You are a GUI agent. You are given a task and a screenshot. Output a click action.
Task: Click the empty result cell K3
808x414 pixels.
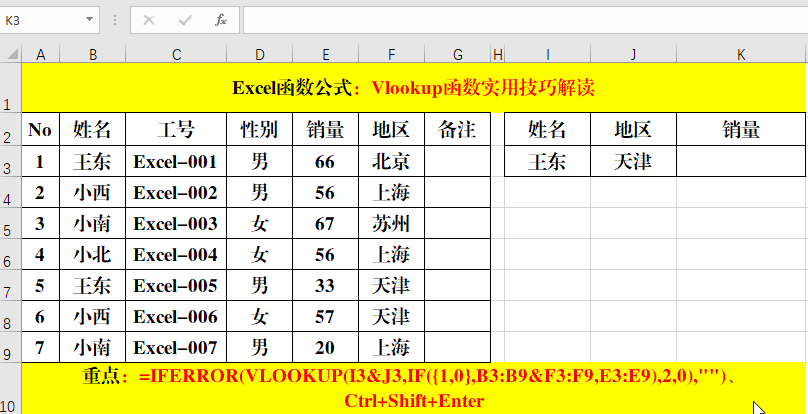(741, 162)
